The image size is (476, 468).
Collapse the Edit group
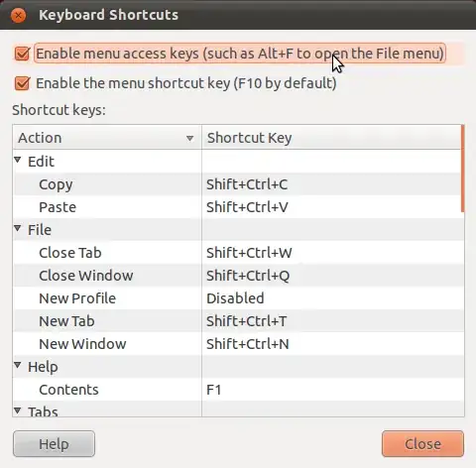tap(18, 161)
